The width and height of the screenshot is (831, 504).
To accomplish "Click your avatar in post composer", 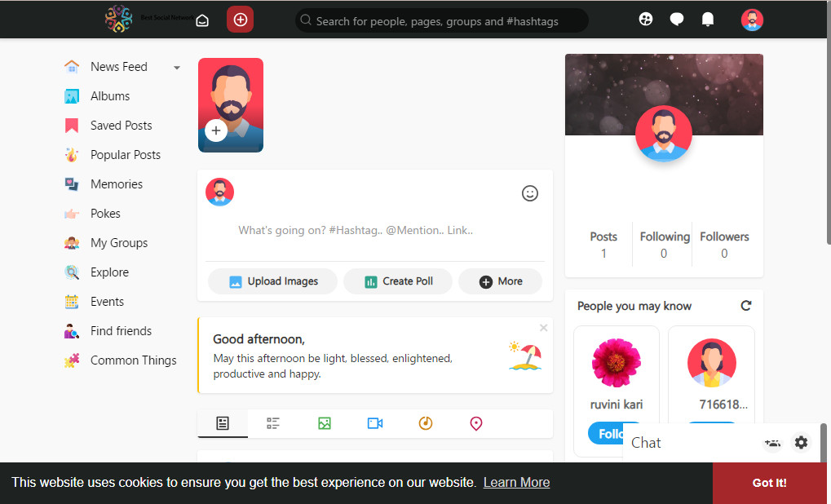I will (x=219, y=192).
